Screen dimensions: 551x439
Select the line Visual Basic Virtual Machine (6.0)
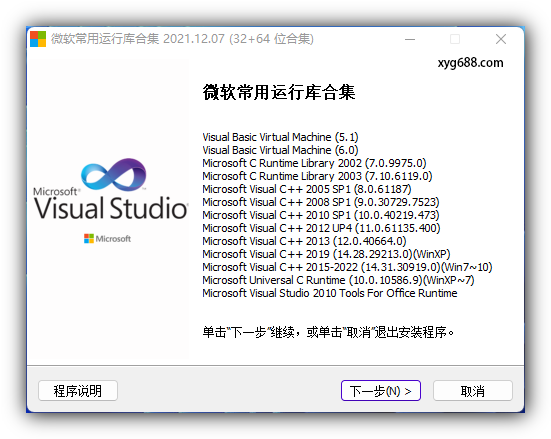pyautogui.click(x=280, y=150)
